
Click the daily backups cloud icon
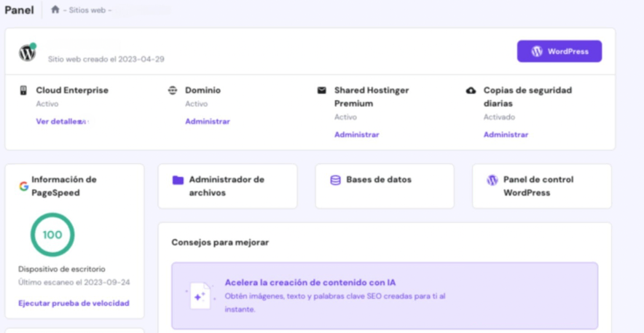(x=471, y=91)
